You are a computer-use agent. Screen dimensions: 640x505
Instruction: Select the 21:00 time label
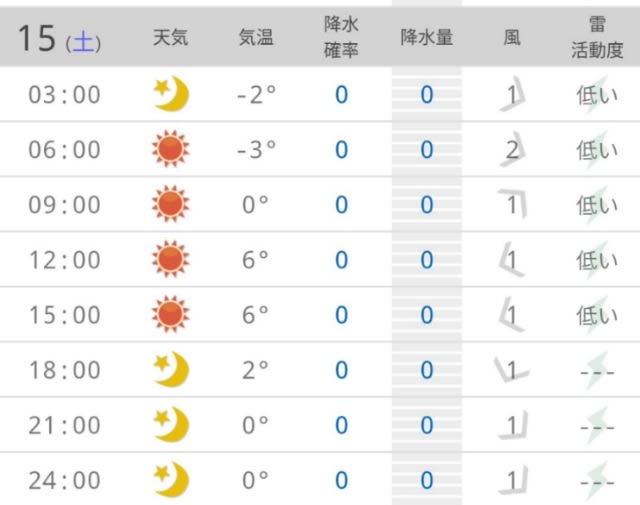tap(64, 425)
